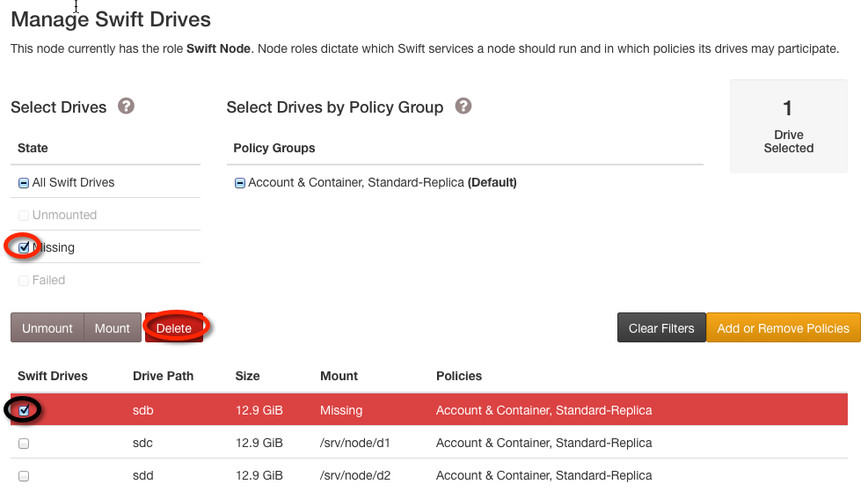Viewport: 868px width, 499px height.
Task: Click the State header label
Action: tap(33, 148)
